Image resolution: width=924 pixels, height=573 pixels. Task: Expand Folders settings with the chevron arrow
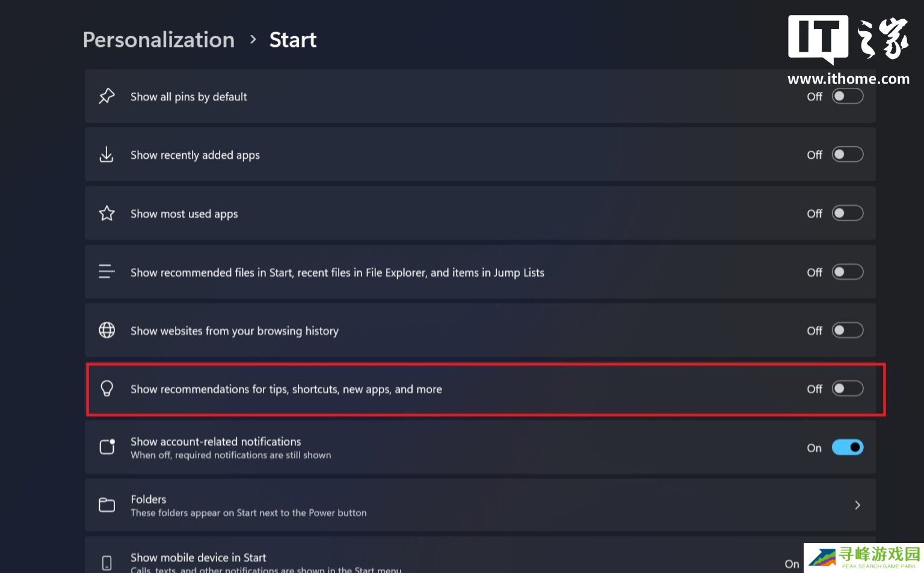tap(857, 505)
